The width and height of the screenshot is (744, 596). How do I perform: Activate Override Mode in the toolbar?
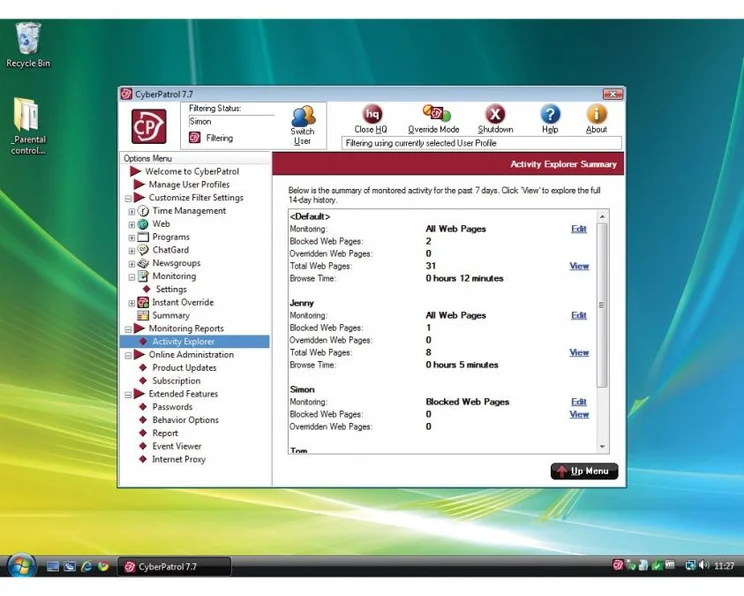(434, 116)
